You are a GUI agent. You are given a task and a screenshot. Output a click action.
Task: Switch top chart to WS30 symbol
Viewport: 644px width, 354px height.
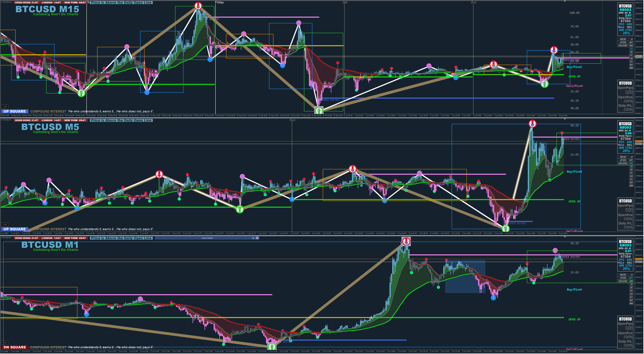[623, 39]
